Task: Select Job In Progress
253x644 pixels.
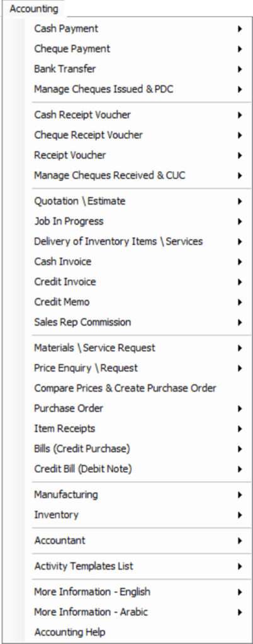Action: [138, 221]
